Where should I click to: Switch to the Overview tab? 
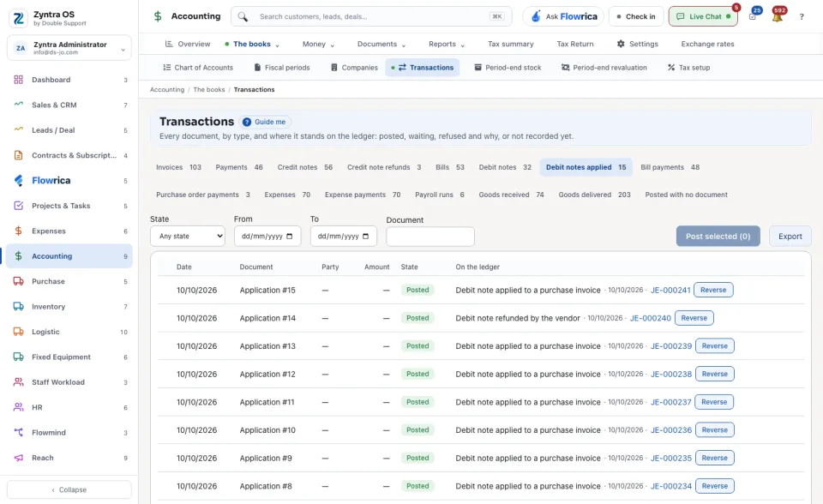coord(188,44)
